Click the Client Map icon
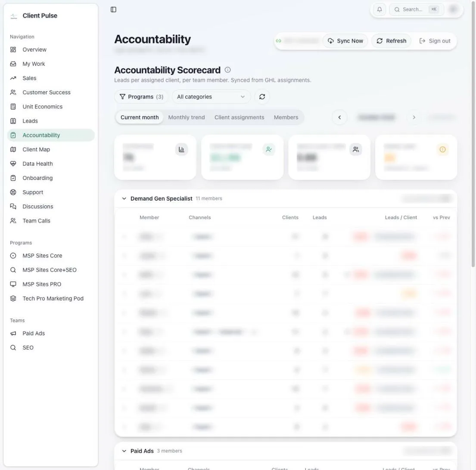 pyautogui.click(x=13, y=149)
